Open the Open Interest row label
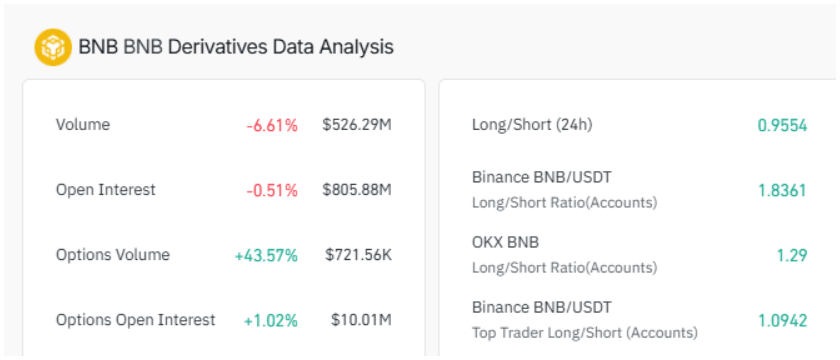 106,190
